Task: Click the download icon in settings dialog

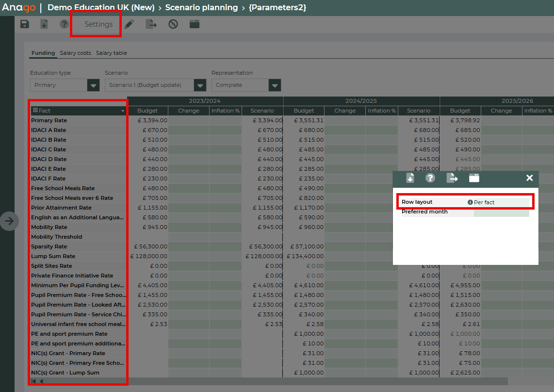Action: click(x=410, y=178)
